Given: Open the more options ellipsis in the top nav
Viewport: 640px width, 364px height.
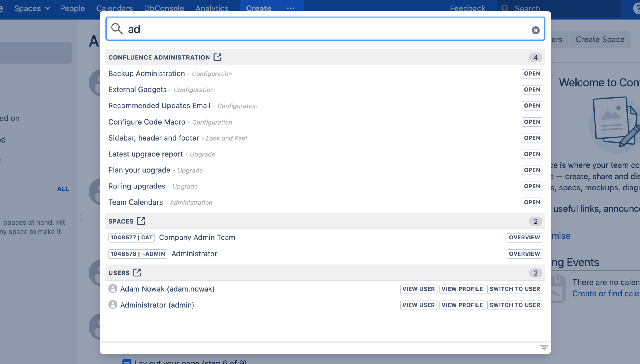Looking at the screenshot, I should tap(290, 8).
